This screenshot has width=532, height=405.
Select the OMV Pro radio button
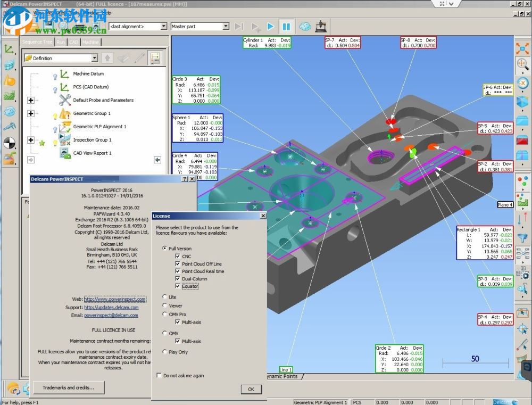click(x=164, y=314)
